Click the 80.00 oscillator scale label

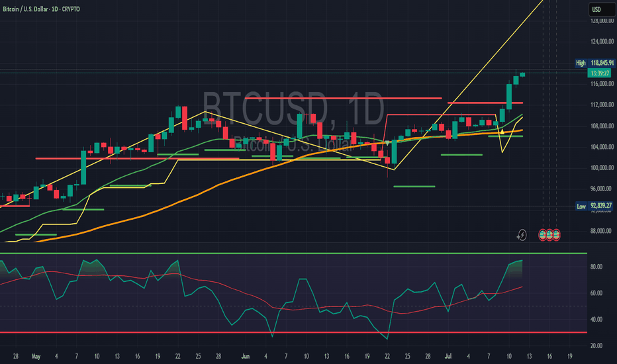coord(596,267)
